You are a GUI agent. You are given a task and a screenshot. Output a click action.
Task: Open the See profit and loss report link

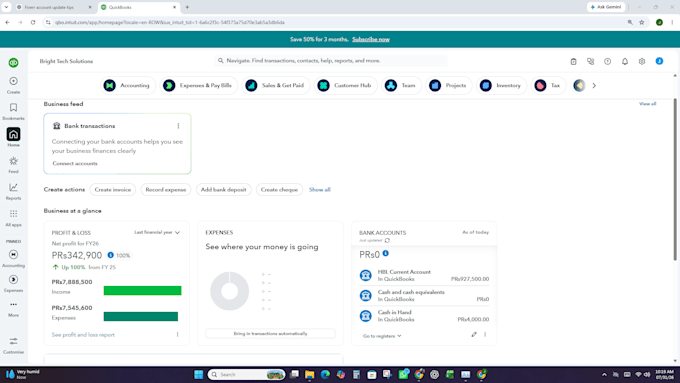click(x=83, y=335)
